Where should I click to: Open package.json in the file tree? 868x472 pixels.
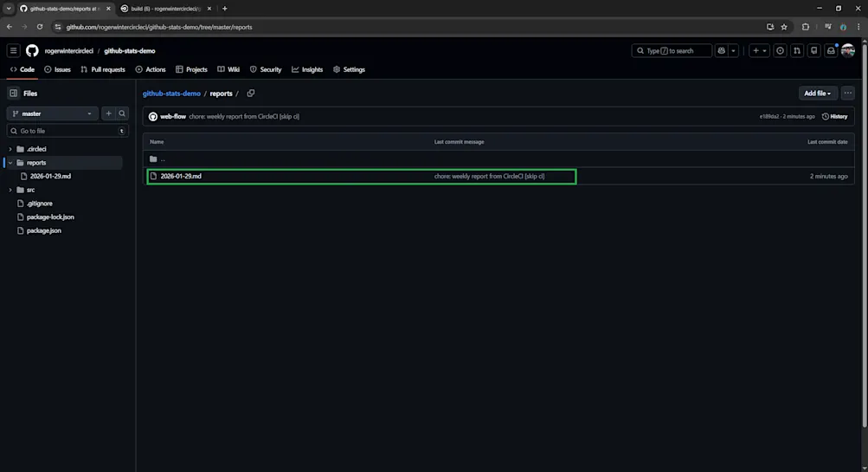coord(44,230)
